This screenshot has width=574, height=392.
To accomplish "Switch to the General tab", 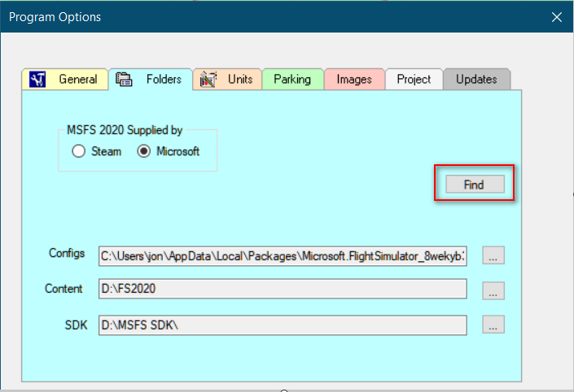I will 65,79.
